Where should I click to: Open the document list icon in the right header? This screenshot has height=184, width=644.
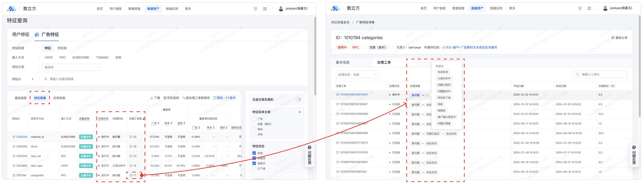(589, 8)
